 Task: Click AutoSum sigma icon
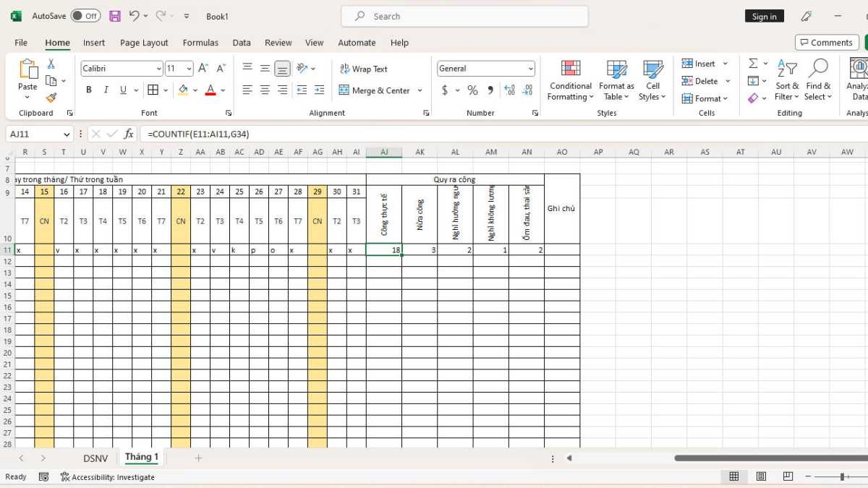(753, 64)
